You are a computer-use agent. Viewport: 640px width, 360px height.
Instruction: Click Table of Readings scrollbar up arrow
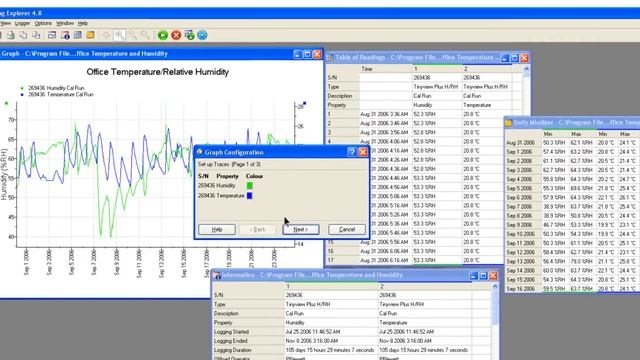coord(526,69)
